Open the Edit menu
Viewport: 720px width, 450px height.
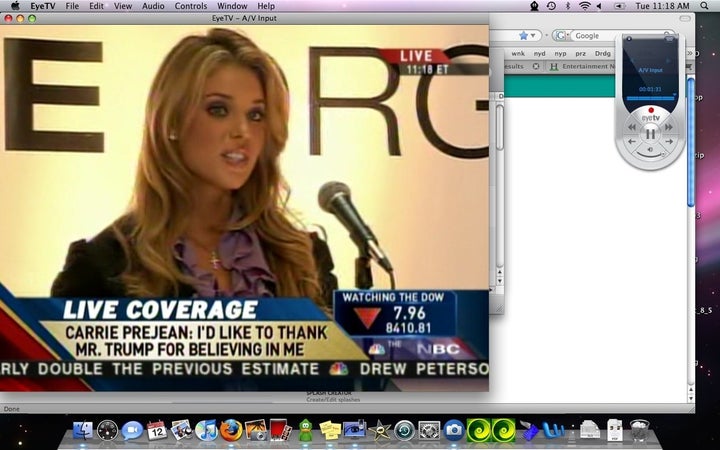point(96,6)
